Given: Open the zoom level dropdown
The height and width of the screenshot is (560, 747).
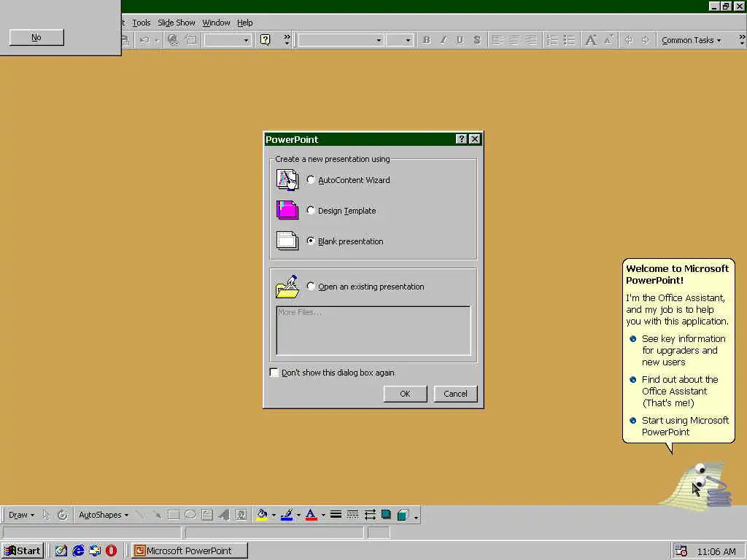Looking at the screenshot, I should (x=246, y=41).
